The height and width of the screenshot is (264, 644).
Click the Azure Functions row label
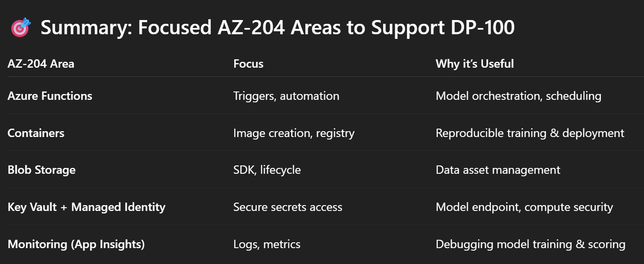pyautogui.click(x=50, y=96)
